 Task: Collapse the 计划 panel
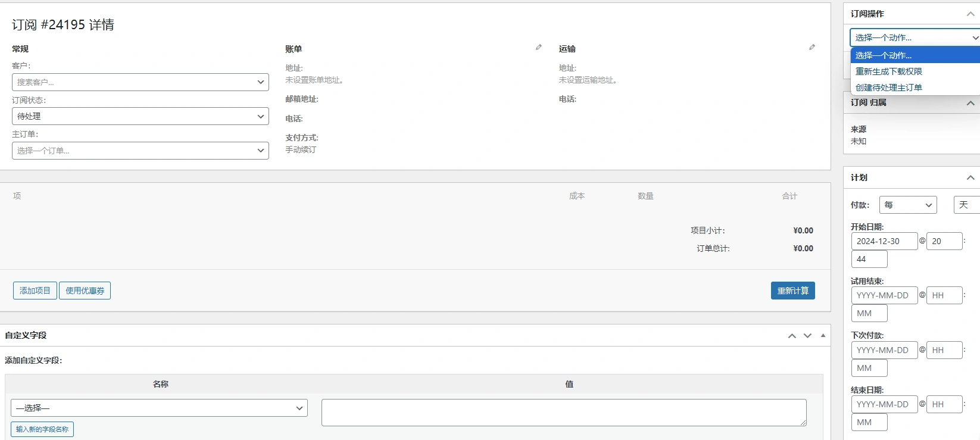pos(970,177)
